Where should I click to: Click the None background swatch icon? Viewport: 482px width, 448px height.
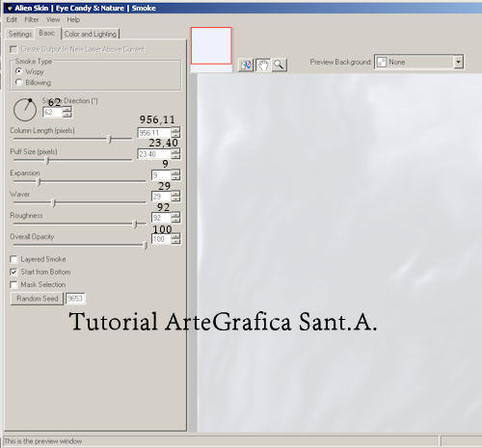pos(381,62)
